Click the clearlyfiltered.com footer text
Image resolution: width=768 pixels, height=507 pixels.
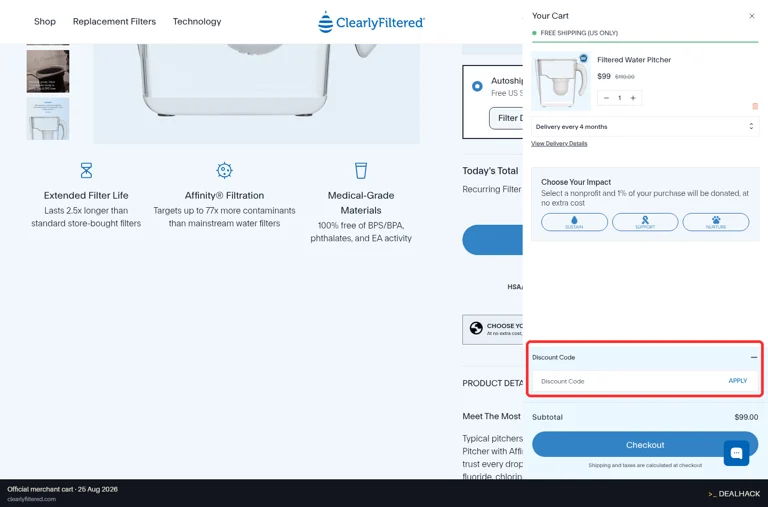[31, 499]
